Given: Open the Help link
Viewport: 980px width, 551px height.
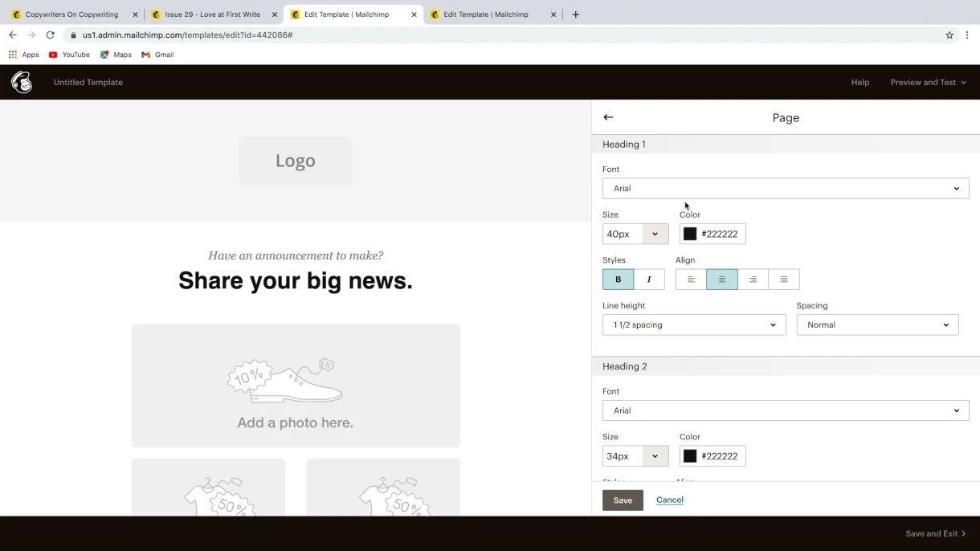Looking at the screenshot, I should 860,82.
